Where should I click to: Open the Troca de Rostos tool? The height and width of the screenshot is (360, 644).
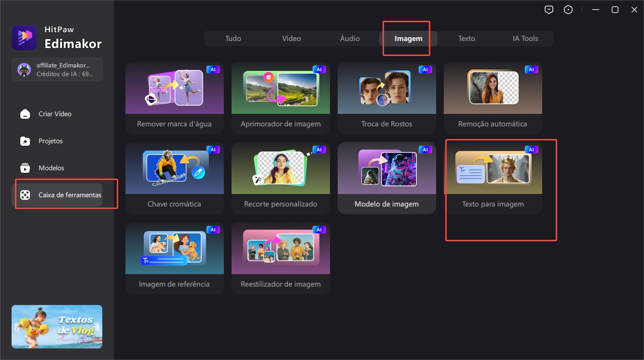[386, 97]
